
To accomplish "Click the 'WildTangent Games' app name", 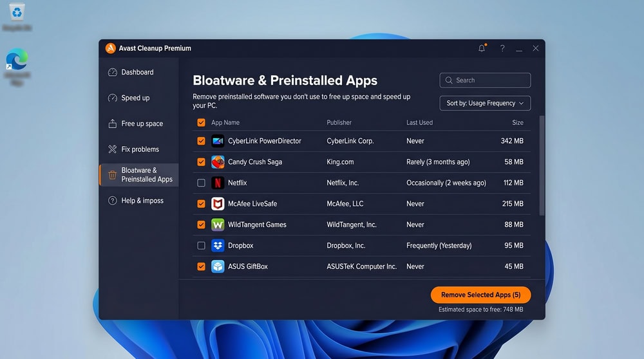I will (257, 225).
